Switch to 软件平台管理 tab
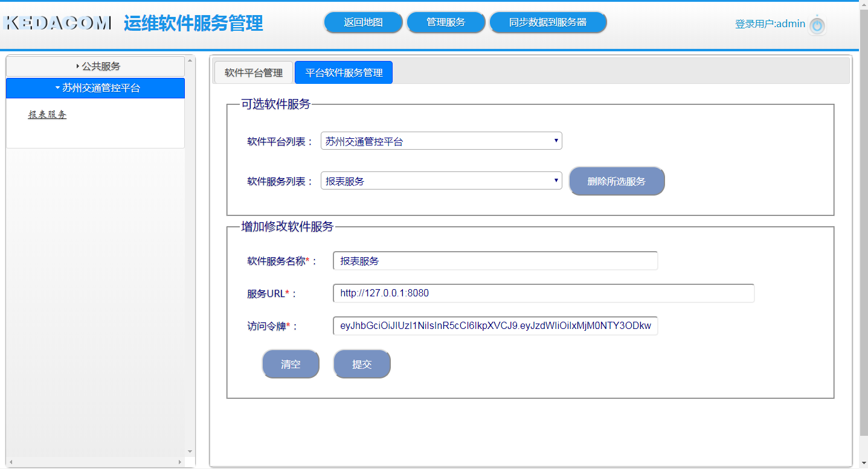868x469 pixels. 254,72
